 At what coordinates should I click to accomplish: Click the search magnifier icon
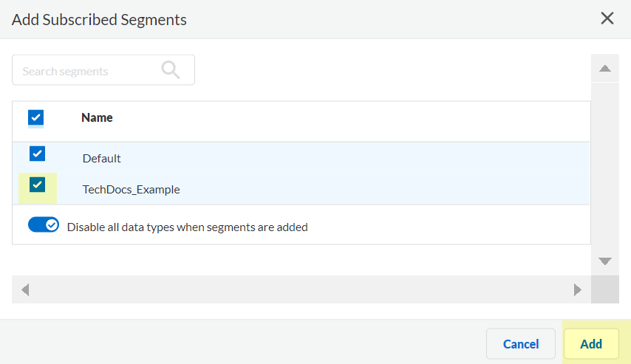point(171,70)
